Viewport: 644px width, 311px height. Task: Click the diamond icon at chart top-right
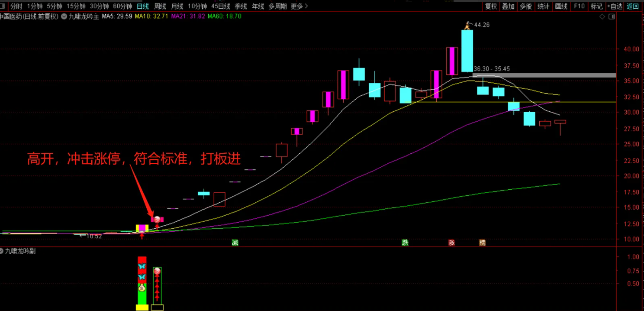pos(602,16)
